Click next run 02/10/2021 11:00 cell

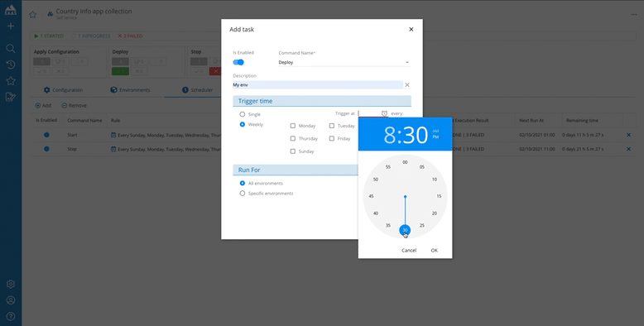[x=536, y=149]
